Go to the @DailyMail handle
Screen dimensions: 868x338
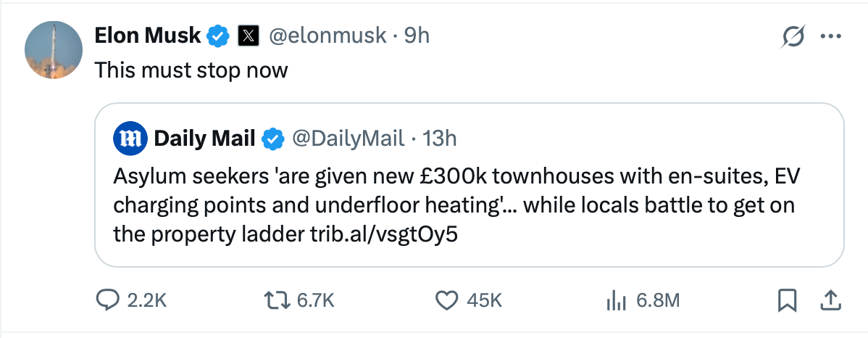point(348,138)
